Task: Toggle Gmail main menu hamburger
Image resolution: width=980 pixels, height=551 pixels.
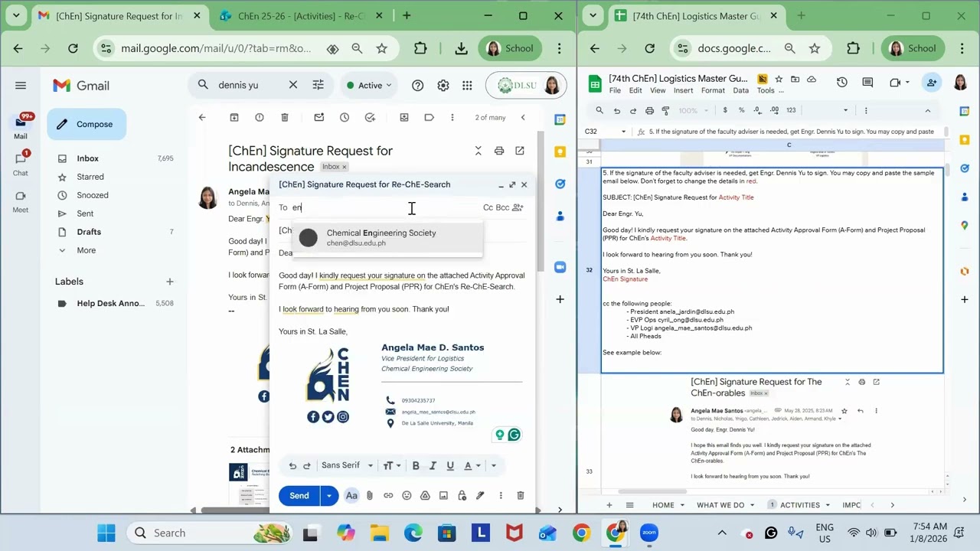Action: click(x=21, y=86)
